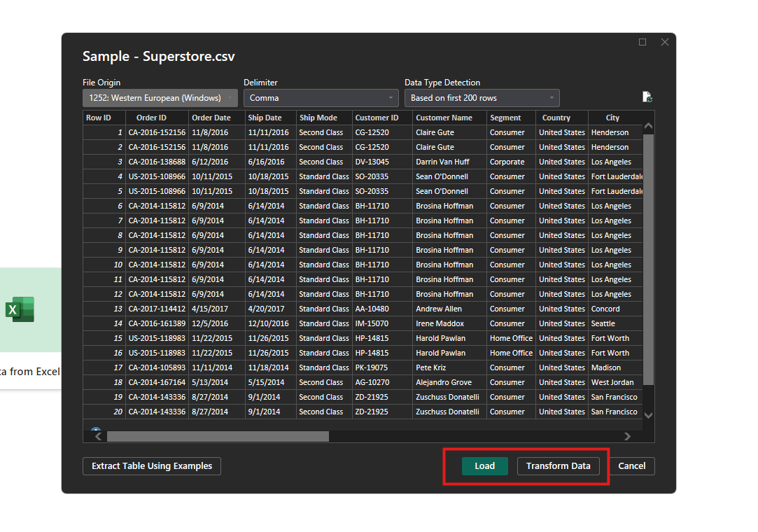758x532 pixels.
Task: Maximize the Superstore.csv dialog
Action: 643,42
